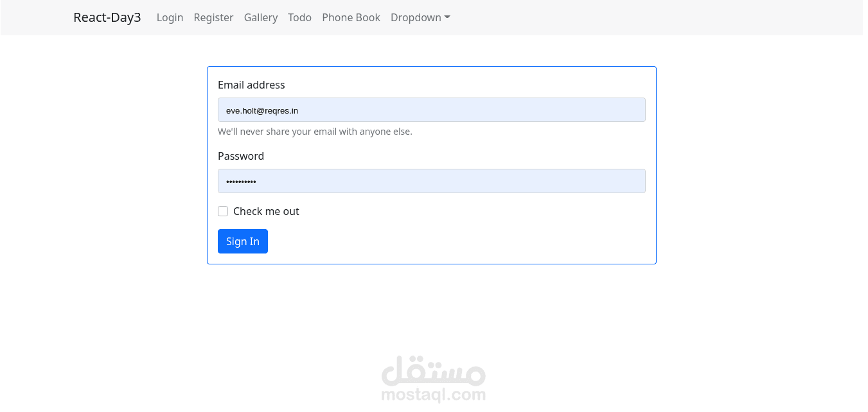This screenshot has height=412, width=868.
Task: Click the 'Check me out' label text
Action: 266,211
